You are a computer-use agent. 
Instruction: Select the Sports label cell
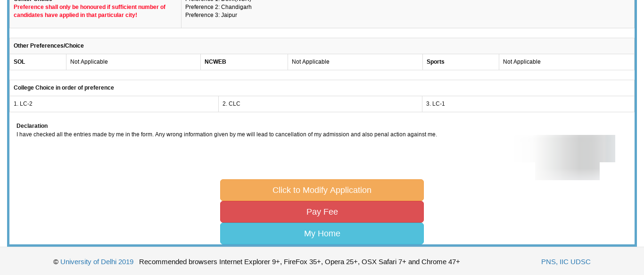[x=461, y=62]
